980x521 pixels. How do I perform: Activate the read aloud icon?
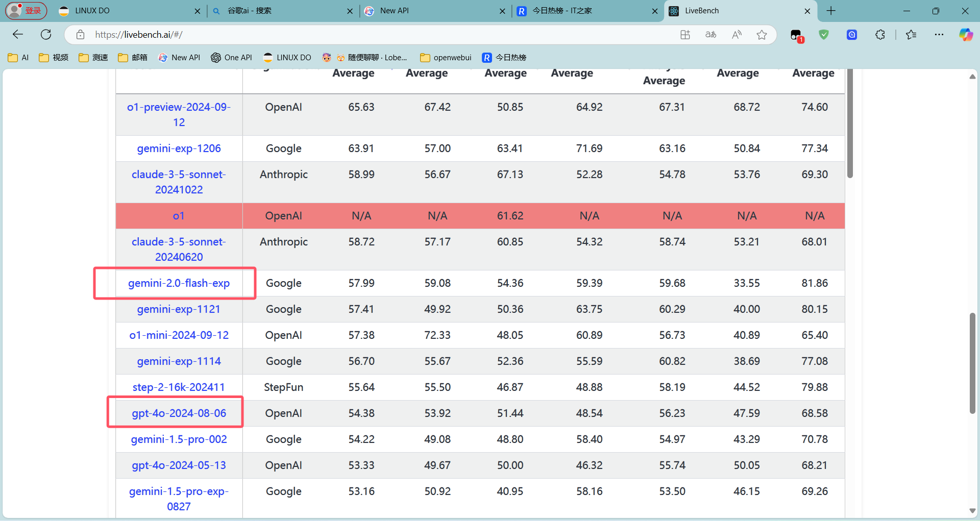pos(737,35)
